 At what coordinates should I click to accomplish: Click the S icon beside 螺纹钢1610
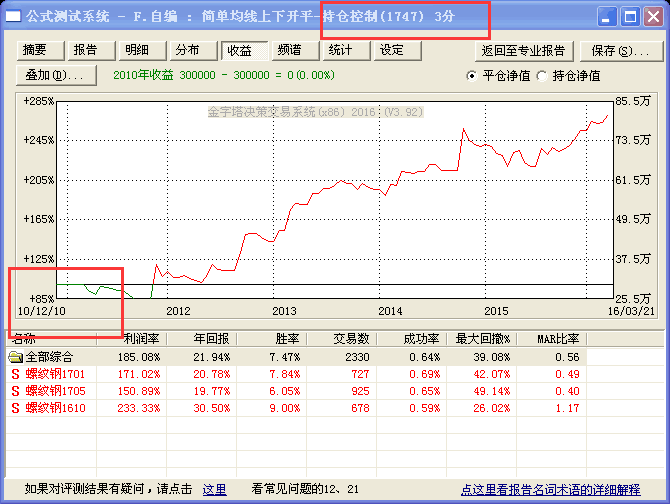click(x=15, y=408)
